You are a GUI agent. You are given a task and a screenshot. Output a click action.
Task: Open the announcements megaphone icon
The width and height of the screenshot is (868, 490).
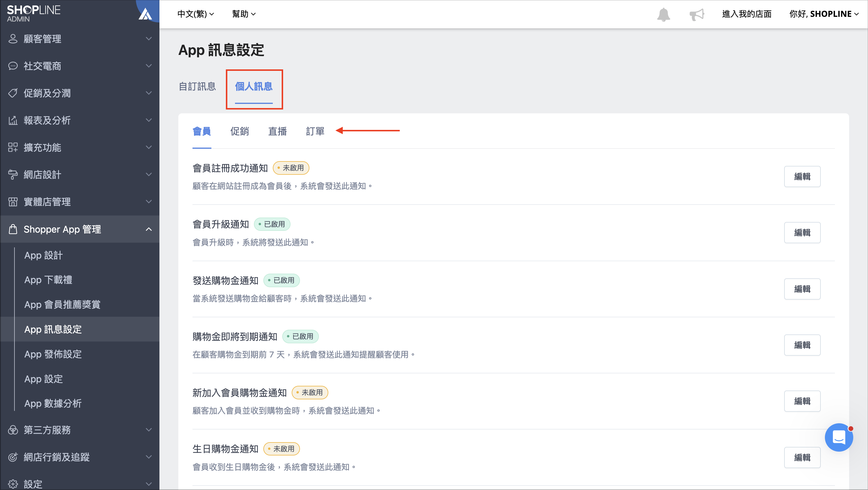click(697, 14)
